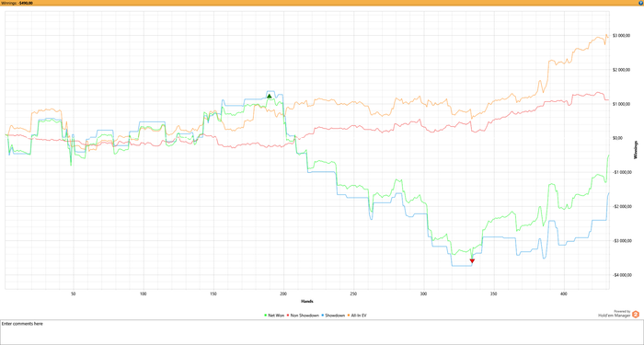This screenshot has height=345, width=644.
Task: Click the 200 hands axis tick label
Action: 283,294
